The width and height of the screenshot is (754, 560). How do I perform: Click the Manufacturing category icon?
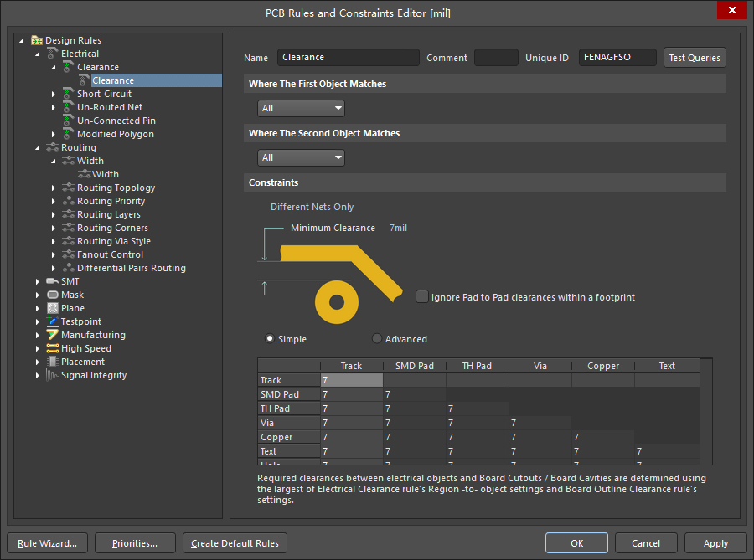(x=53, y=335)
